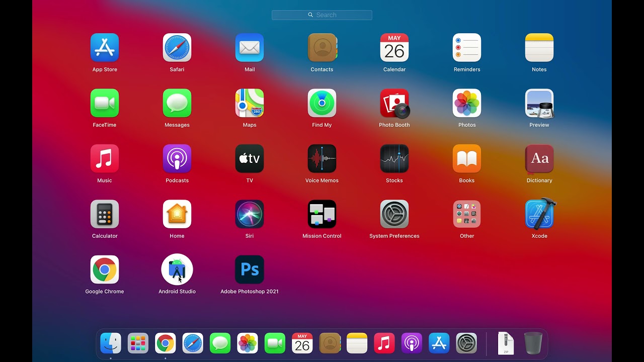Viewport: 644px width, 362px height.
Task: Open the Find My app
Action: (x=322, y=103)
